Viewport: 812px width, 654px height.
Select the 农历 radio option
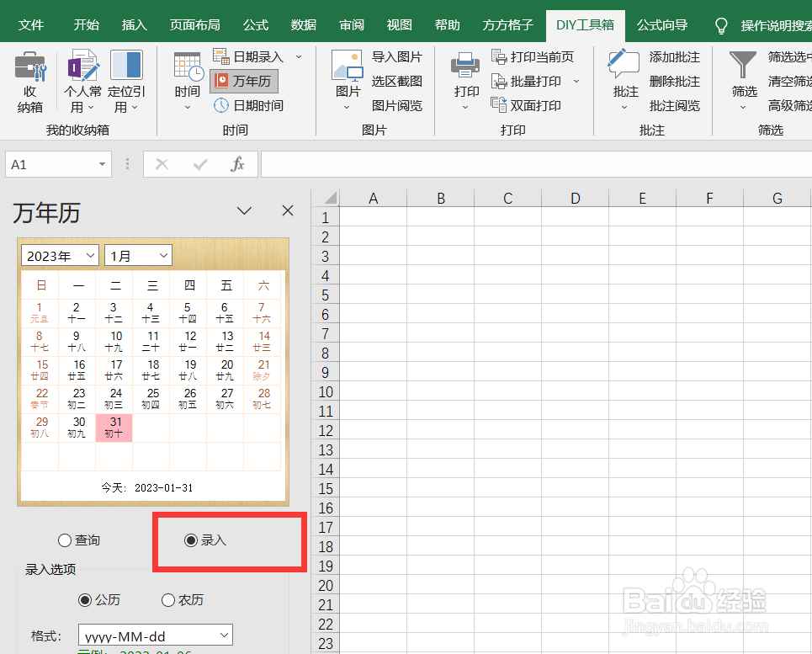pyautogui.click(x=168, y=600)
